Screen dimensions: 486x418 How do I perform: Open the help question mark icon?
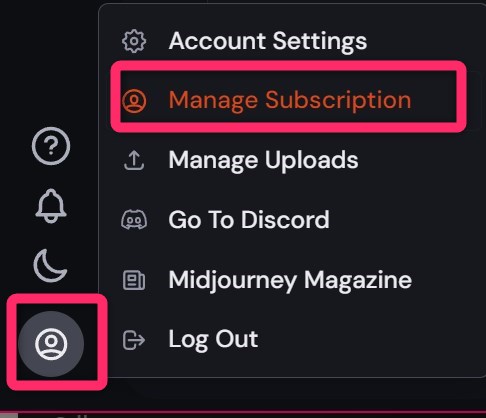pyautogui.click(x=51, y=146)
